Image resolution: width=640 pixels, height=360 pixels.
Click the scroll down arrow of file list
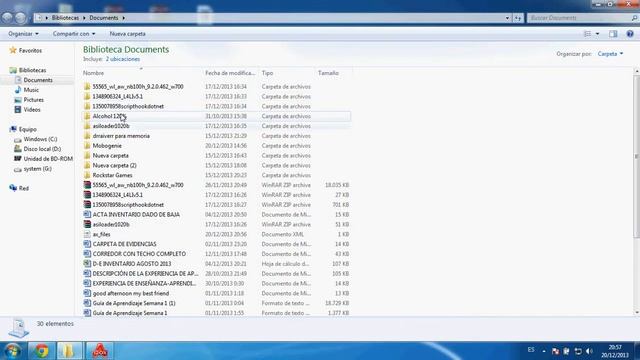click(637, 312)
